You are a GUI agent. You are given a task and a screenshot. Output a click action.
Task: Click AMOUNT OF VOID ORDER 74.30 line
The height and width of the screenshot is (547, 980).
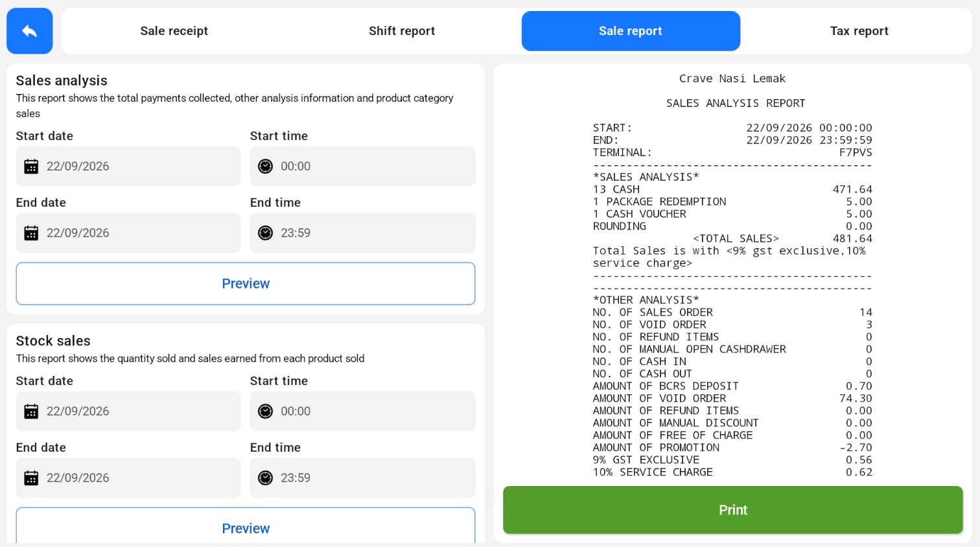(732, 399)
